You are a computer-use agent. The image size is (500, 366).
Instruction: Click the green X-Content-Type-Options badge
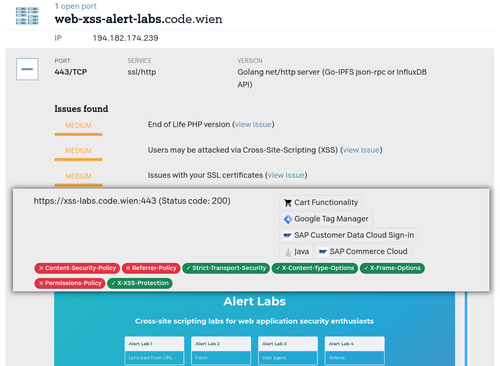click(315, 268)
